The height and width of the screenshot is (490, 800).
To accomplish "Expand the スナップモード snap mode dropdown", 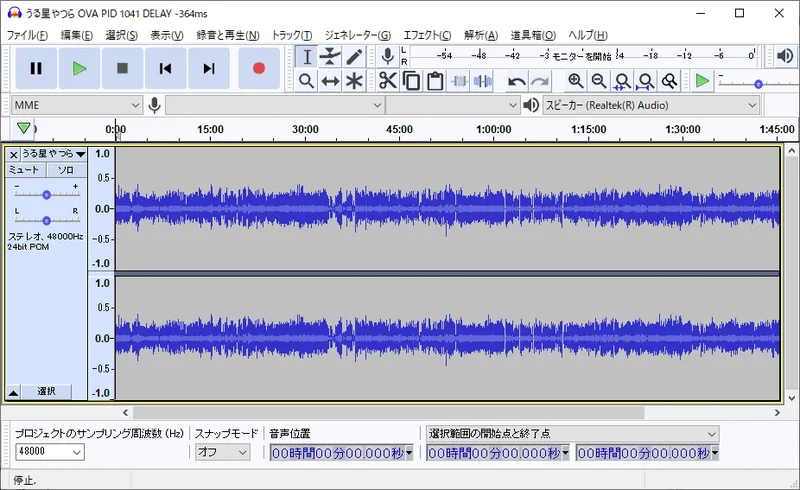I will (x=222, y=452).
